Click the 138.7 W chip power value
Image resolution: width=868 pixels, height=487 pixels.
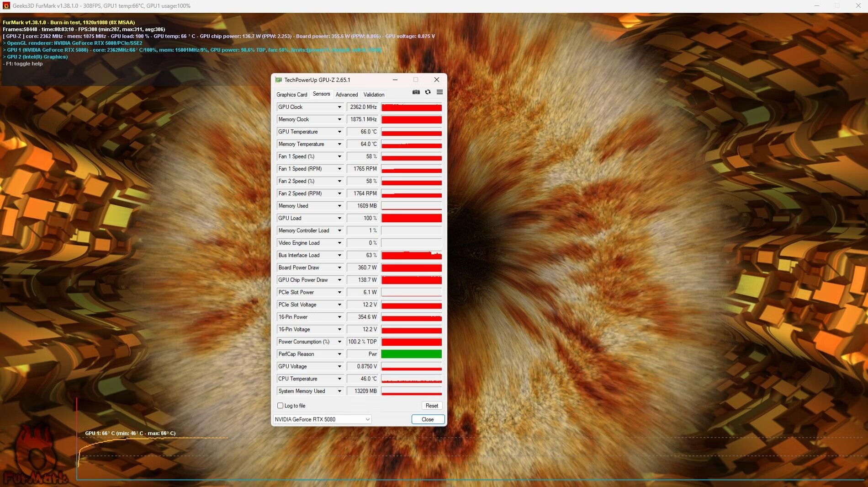click(363, 280)
